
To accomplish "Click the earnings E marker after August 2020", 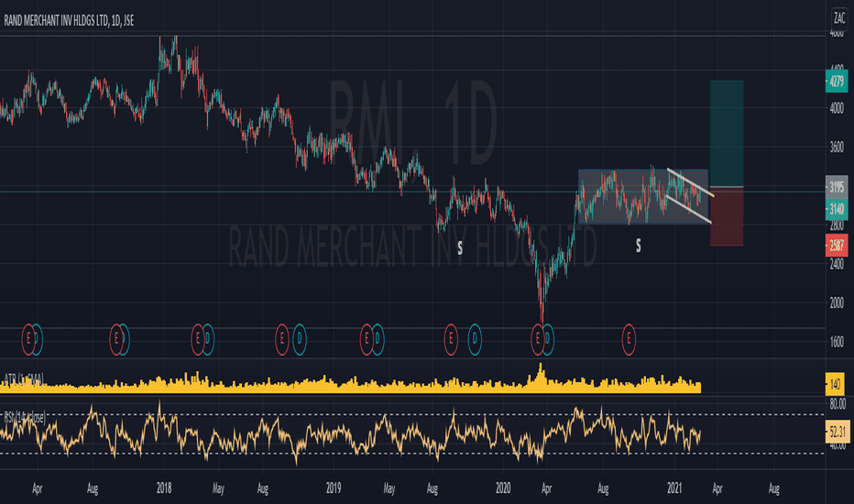I will 629,339.
